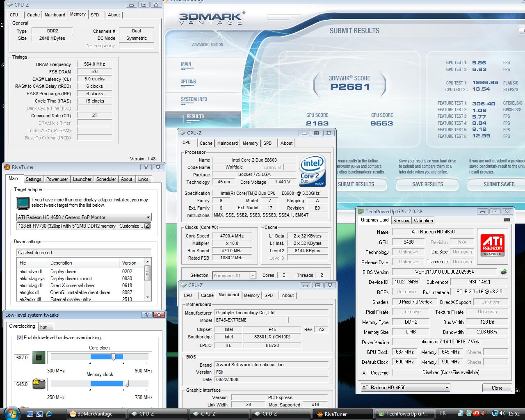Launch Internet Explorer from quick launch

[49, 413]
